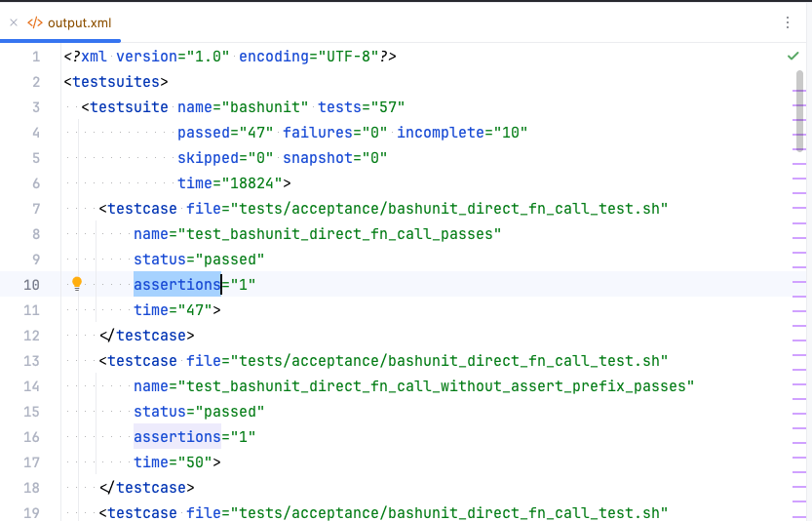Open the three-dot tab options menu

pos(788,22)
